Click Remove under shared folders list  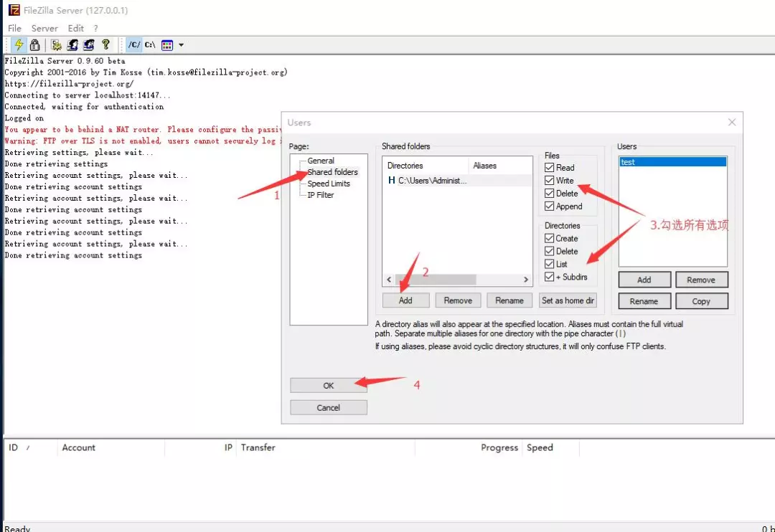tap(458, 300)
